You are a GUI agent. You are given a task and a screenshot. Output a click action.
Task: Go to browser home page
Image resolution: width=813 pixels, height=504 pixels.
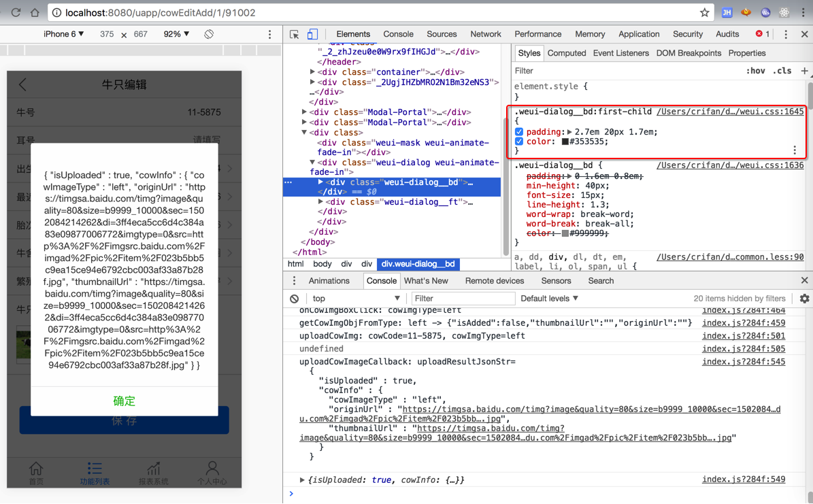tap(35, 12)
